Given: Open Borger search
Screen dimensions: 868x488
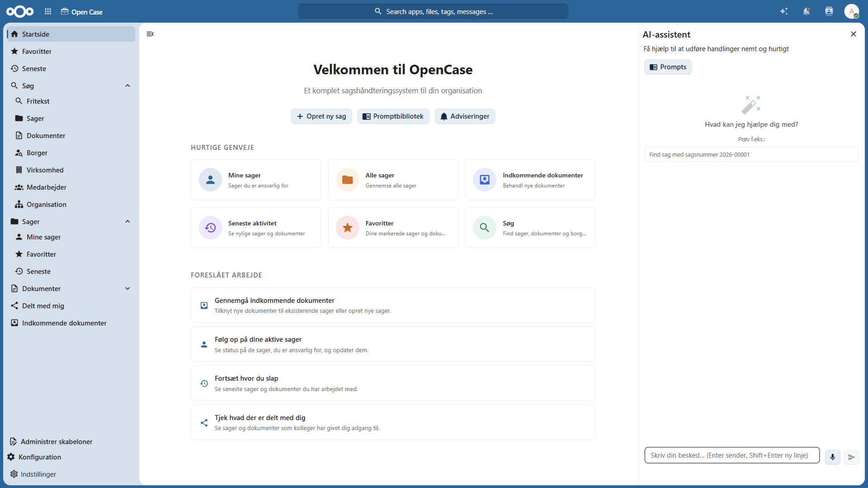Looking at the screenshot, I should (73, 153).
